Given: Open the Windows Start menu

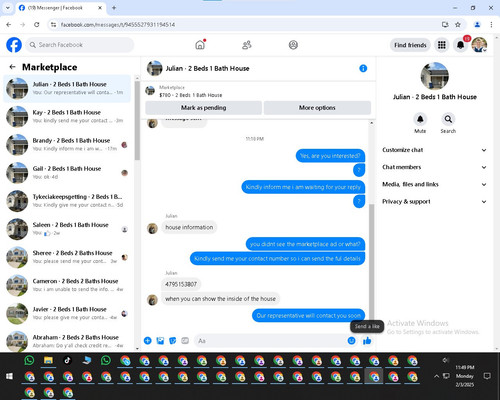Looking at the screenshot, I should tap(10, 376).
